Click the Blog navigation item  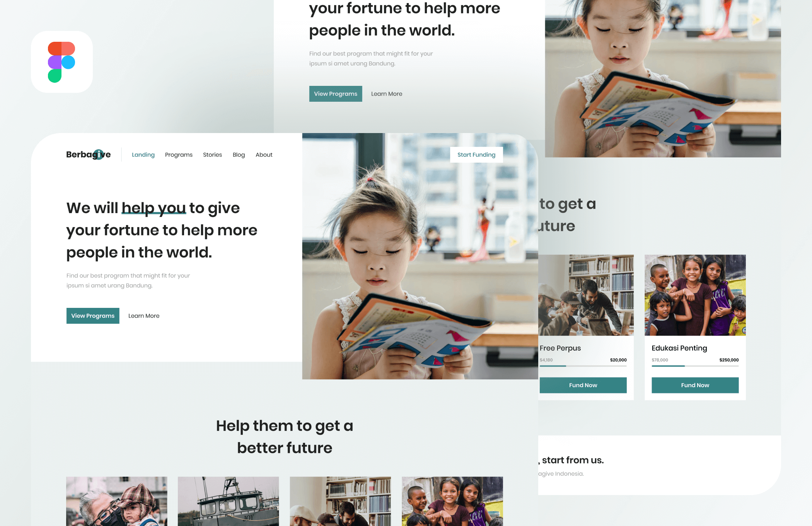click(239, 155)
